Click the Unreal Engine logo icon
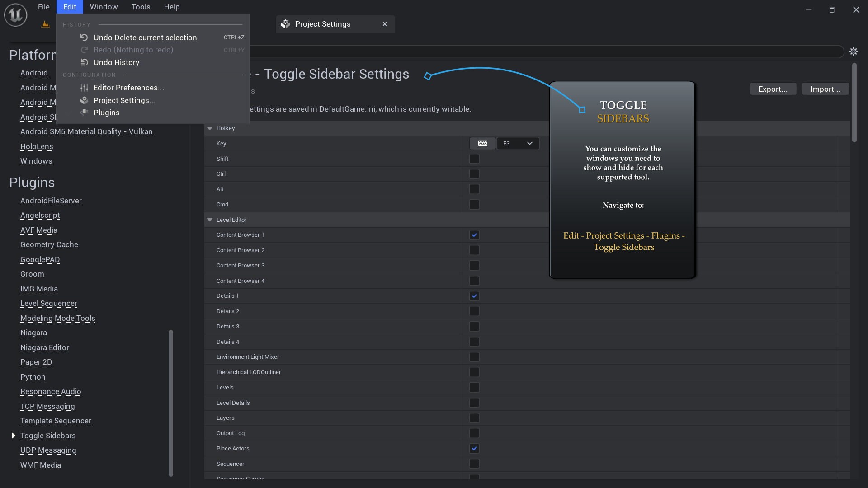 pyautogui.click(x=15, y=15)
